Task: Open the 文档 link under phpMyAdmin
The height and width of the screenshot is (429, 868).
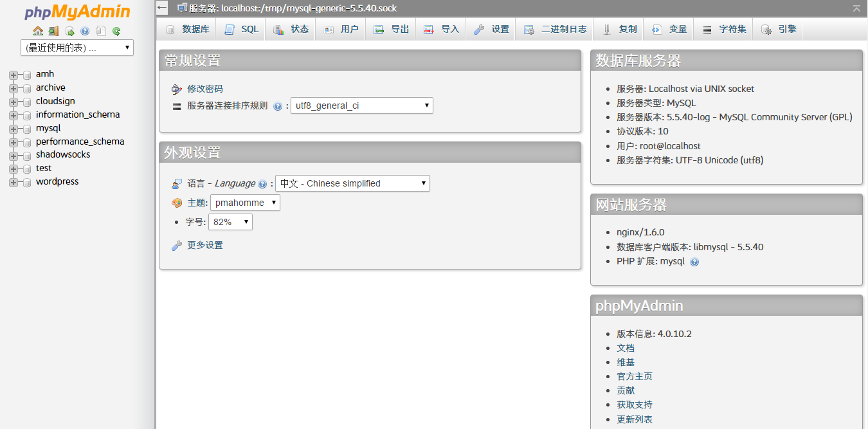Action: (x=626, y=348)
